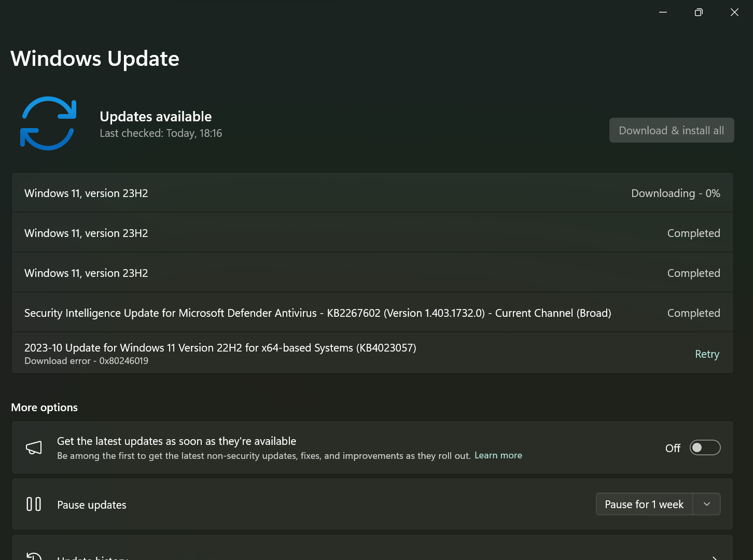
Task: Open Update history via the right chevron
Action: pyautogui.click(x=715, y=558)
